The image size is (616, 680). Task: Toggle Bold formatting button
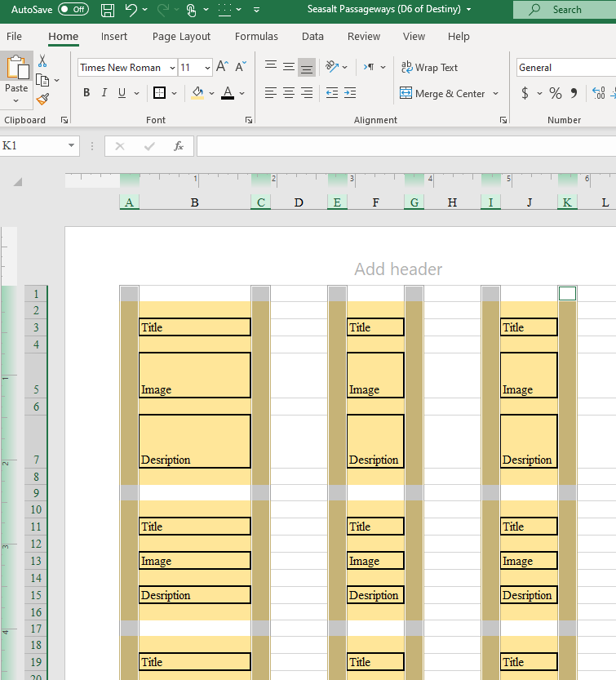86,93
